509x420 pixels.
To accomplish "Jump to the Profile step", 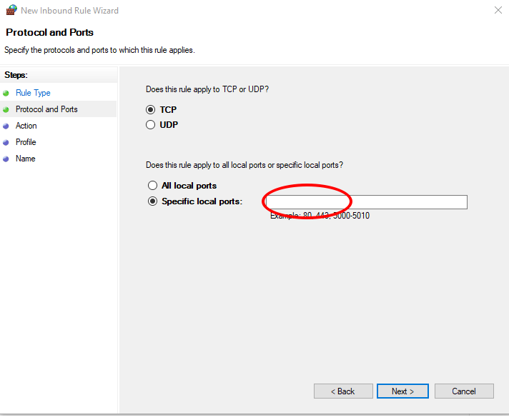I will 26,142.
